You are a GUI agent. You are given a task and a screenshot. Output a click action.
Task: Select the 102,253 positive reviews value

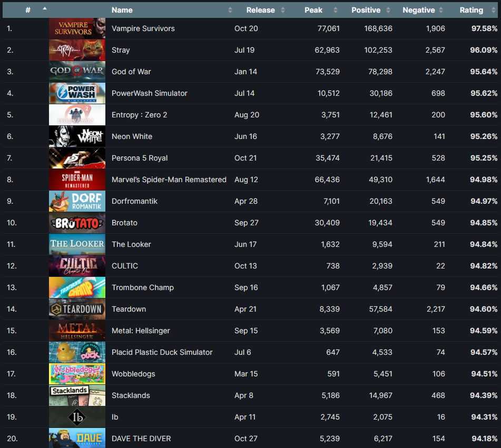pos(378,50)
